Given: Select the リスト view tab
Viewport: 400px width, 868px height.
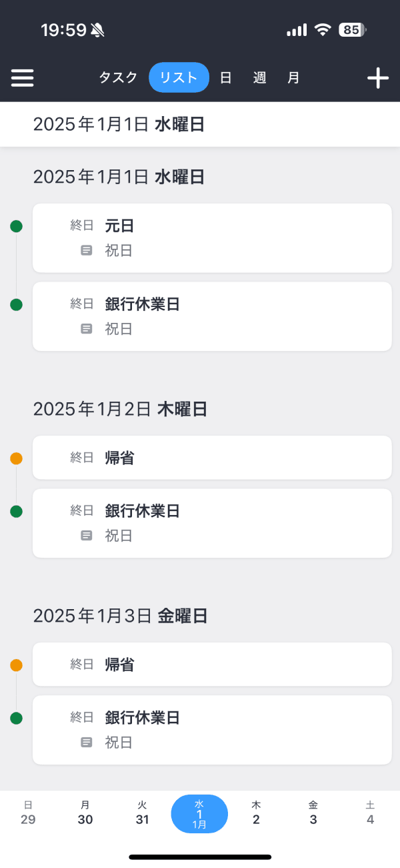Looking at the screenshot, I should pyautogui.click(x=178, y=77).
